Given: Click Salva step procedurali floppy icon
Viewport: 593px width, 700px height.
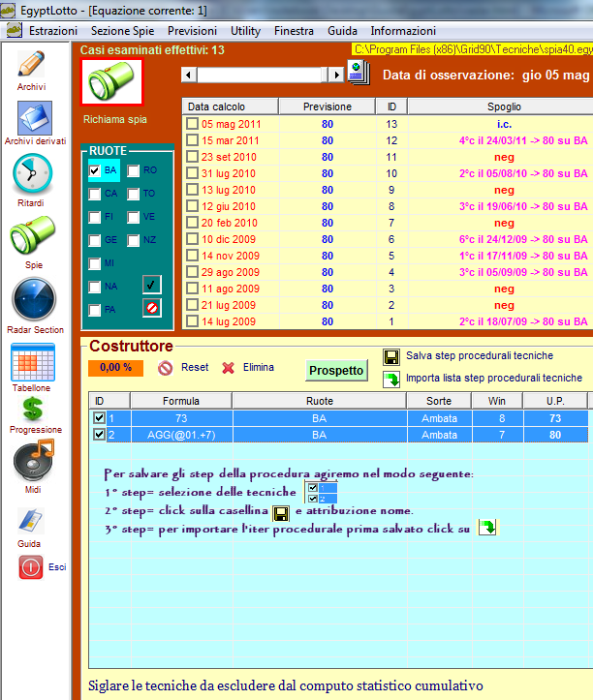Looking at the screenshot, I should pos(391,357).
